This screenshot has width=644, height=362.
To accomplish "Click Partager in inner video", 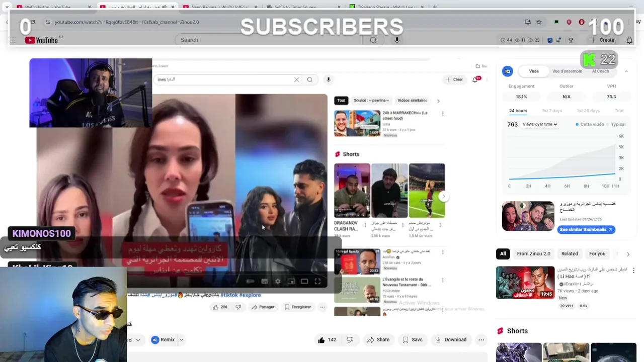I will point(263,307).
